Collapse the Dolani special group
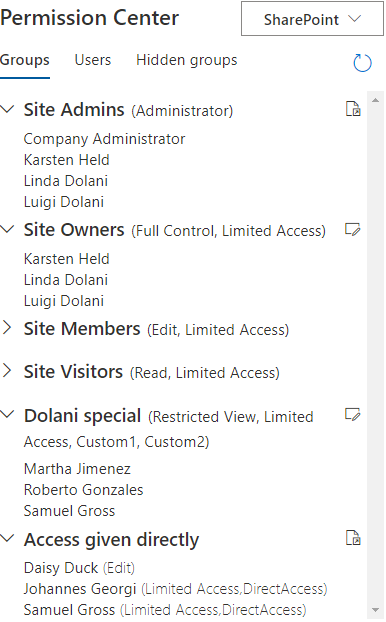The width and height of the screenshot is (386, 622). [7, 415]
